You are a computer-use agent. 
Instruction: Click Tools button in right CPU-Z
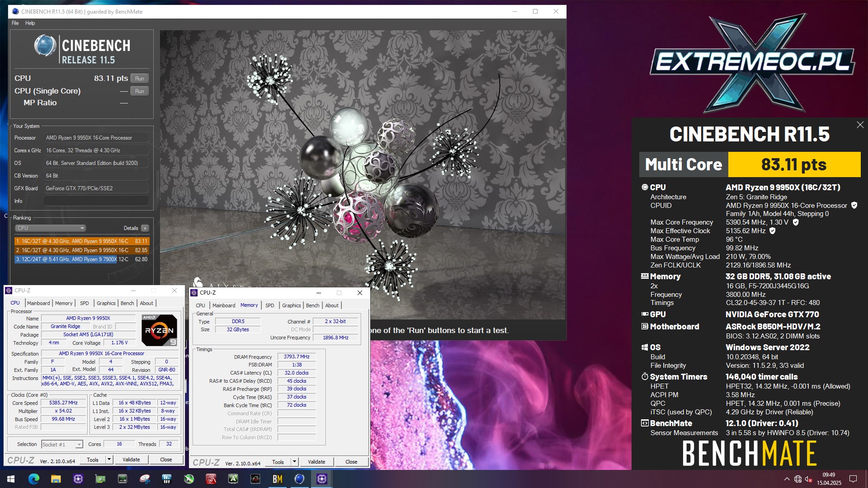[x=278, y=462]
